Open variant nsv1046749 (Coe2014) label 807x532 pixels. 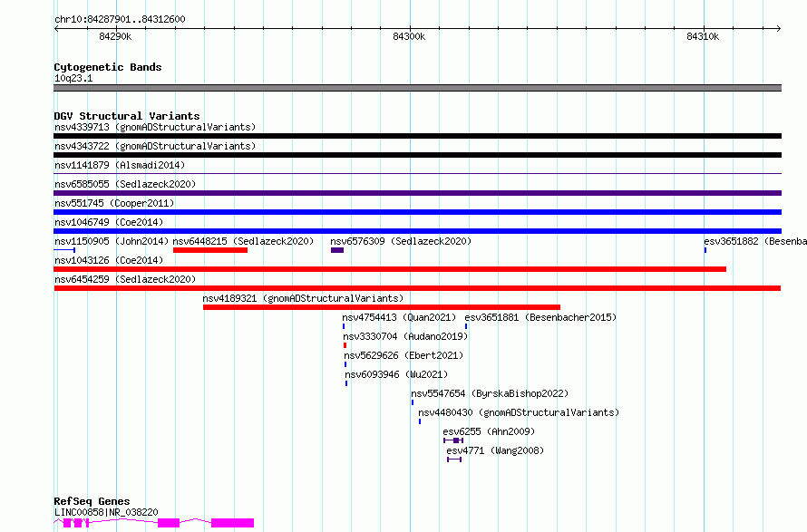109,222
